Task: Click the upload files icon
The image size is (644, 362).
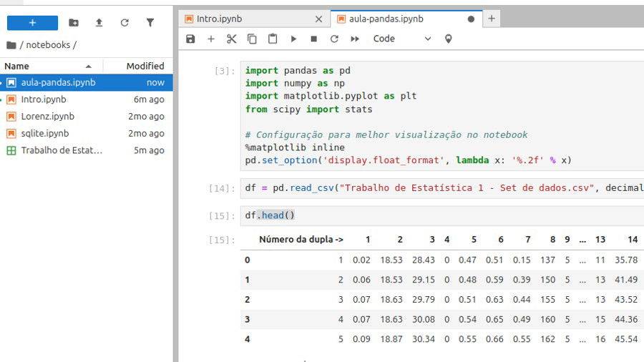Action: point(99,23)
